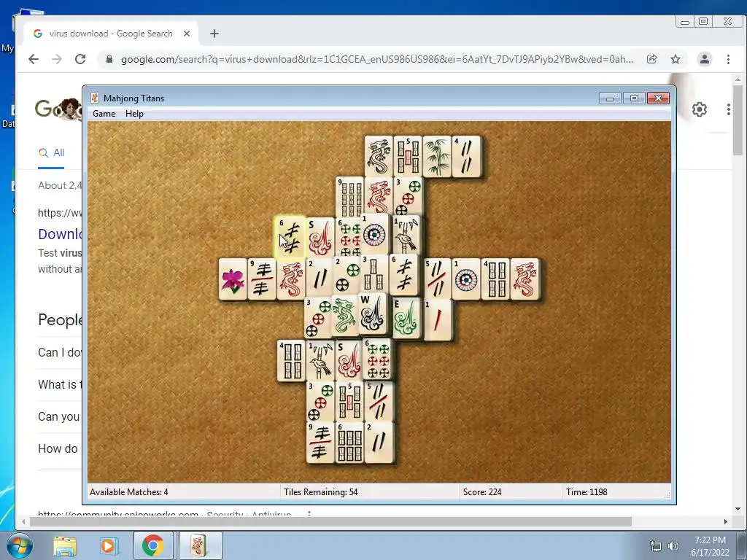The height and width of the screenshot is (560, 747).
Task: Click the Chrome page horizontal scrollbar
Action: click(330, 522)
